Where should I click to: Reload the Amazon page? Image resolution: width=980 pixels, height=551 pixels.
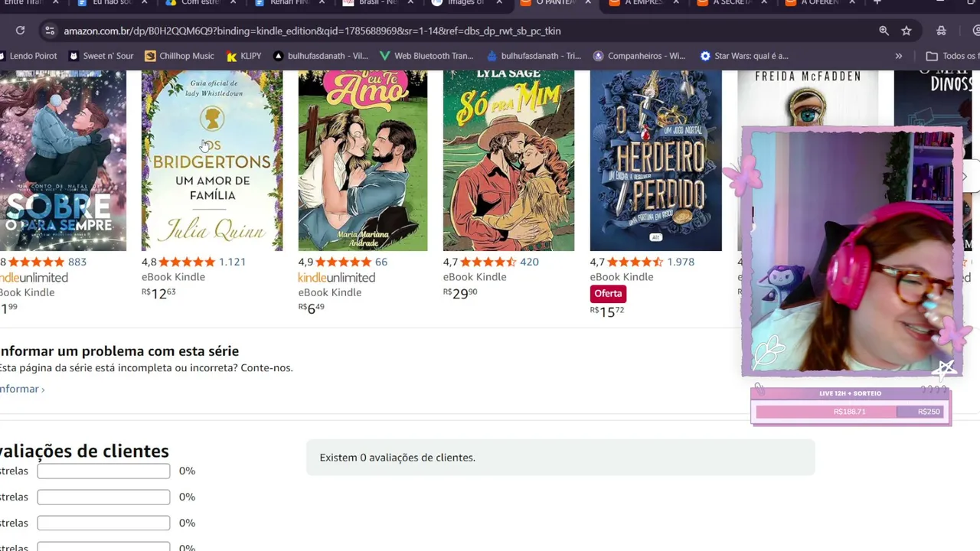click(x=20, y=31)
